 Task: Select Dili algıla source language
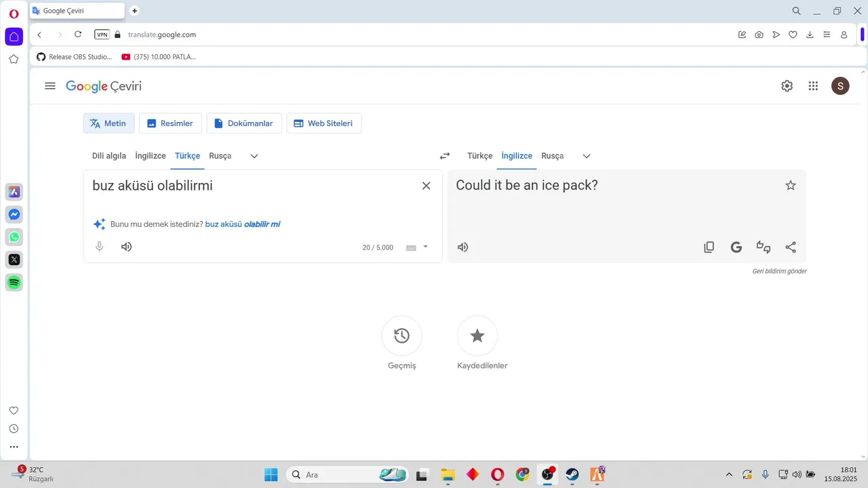tap(109, 156)
